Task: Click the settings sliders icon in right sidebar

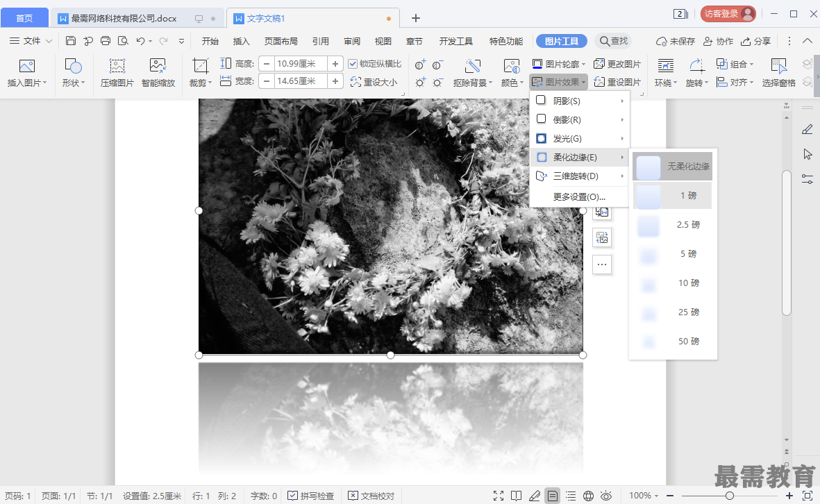Action: [x=808, y=179]
